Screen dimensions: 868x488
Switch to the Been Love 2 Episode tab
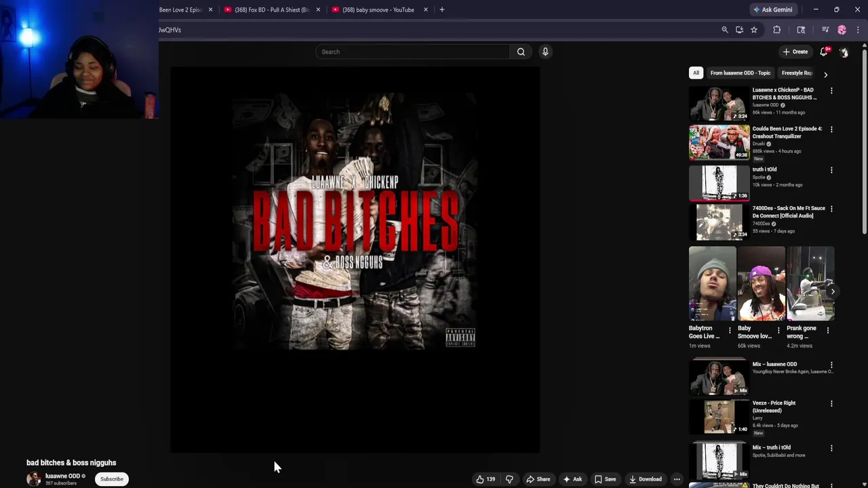pos(180,9)
